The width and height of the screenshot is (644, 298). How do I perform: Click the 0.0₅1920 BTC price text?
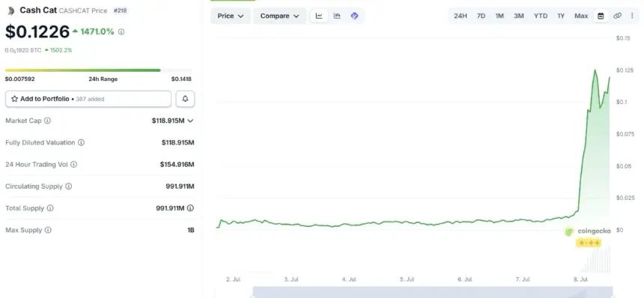pos(23,50)
